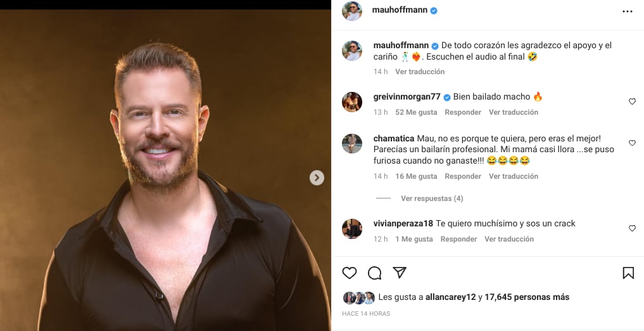
Task: Go to the next photo with the arrow
Action: (317, 178)
